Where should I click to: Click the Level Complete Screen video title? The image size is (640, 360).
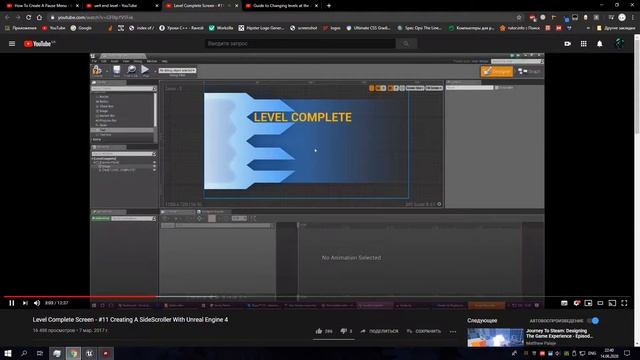coord(130,320)
